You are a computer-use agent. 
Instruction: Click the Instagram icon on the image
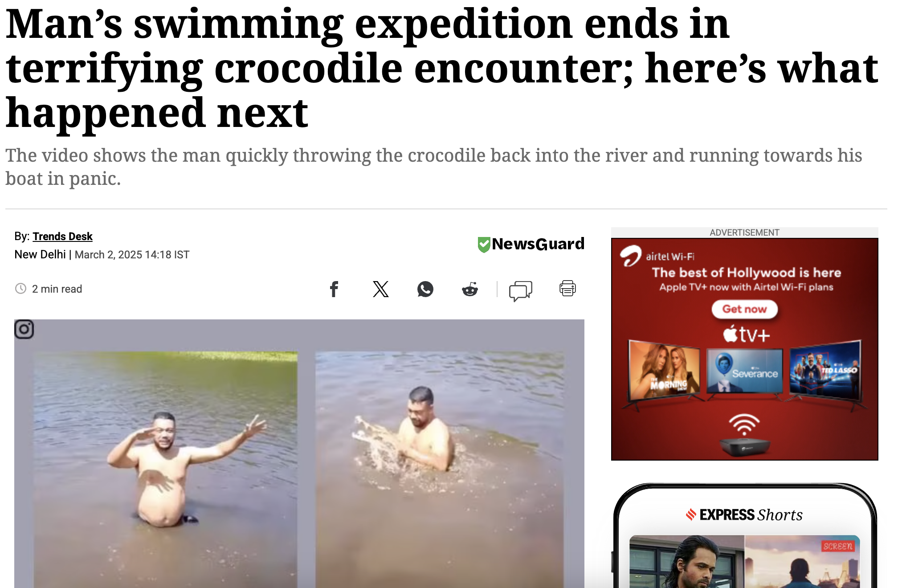[24, 330]
